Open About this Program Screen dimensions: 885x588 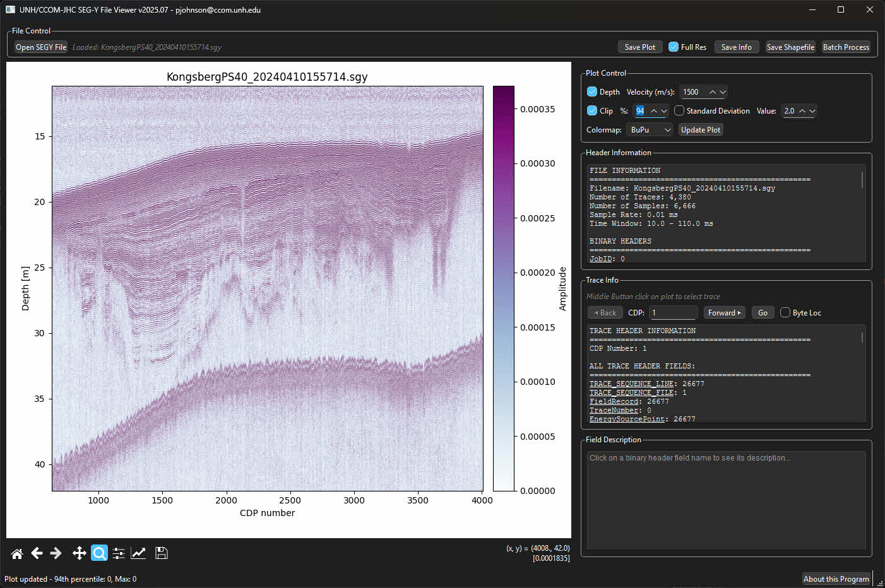pyautogui.click(x=836, y=579)
